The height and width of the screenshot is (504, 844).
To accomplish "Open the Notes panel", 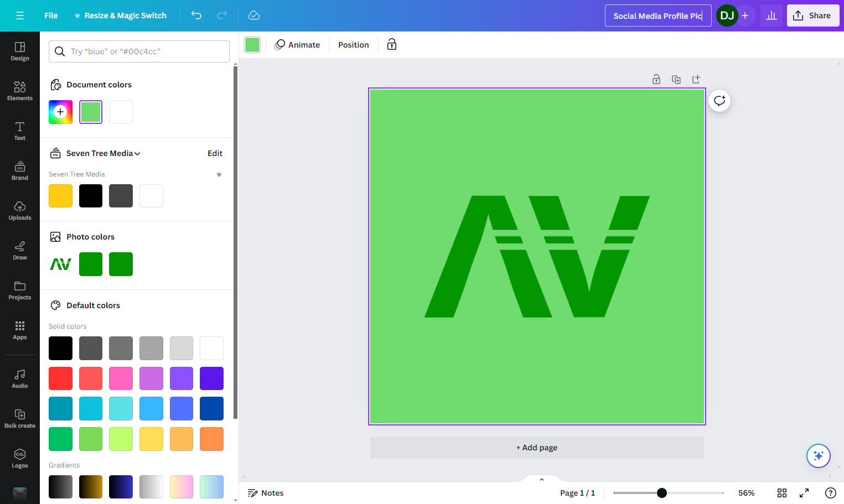I will [266, 493].
